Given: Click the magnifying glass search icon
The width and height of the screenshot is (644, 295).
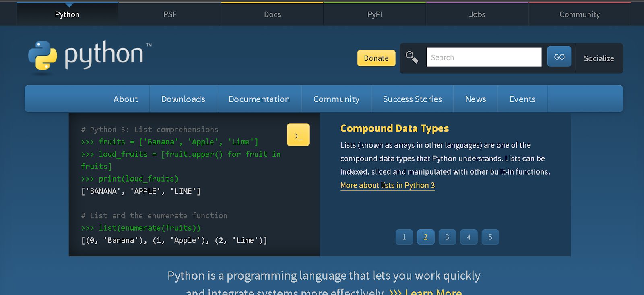Looking at the screenshot, I should (412, 57).
